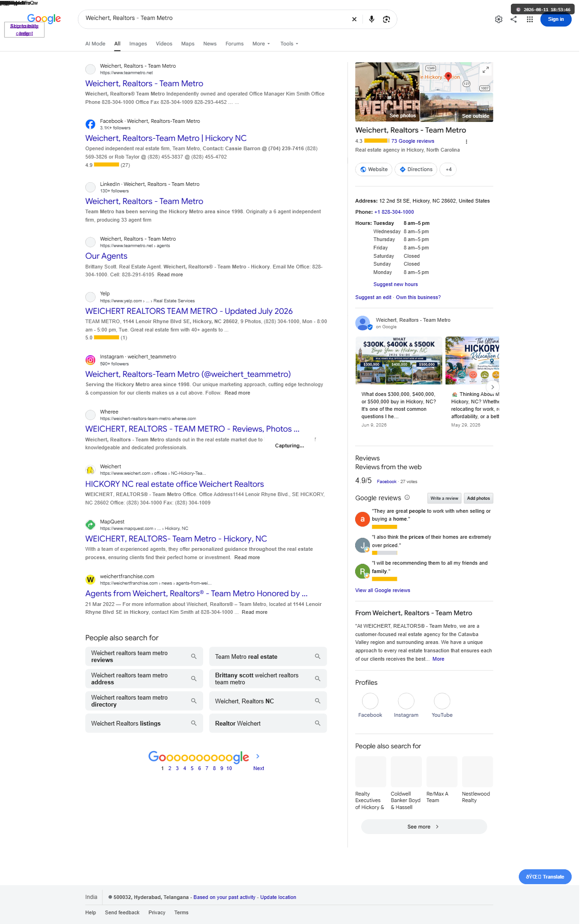Viewport: 586px width, 924px height.
Task: Search 'Weichert Realtors listings' suggestion
Action: 144,723
